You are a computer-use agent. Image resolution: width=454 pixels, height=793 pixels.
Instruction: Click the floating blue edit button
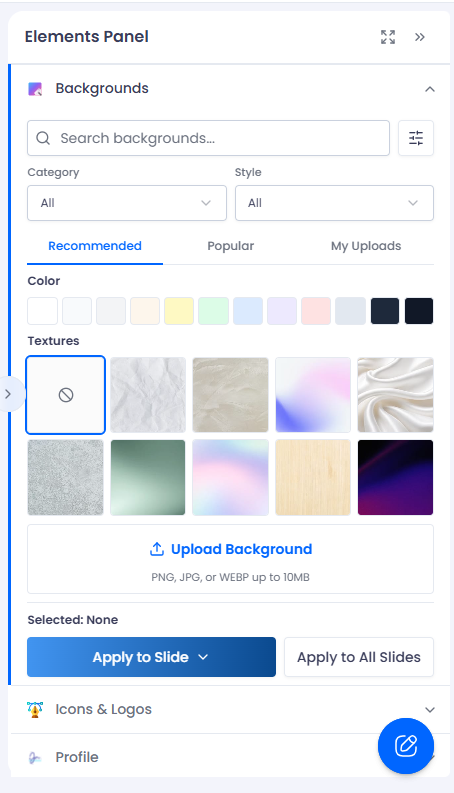click(x=406, y=746)
